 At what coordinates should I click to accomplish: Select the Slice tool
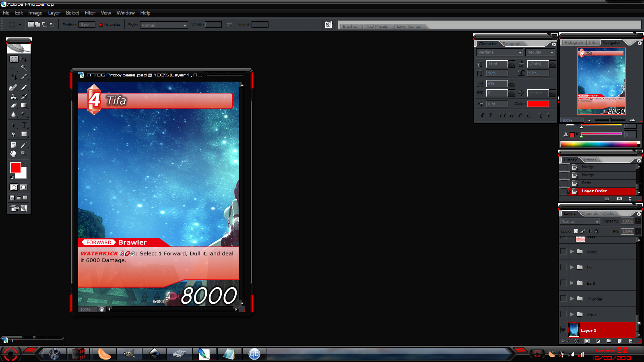click(x=24, y=76)
